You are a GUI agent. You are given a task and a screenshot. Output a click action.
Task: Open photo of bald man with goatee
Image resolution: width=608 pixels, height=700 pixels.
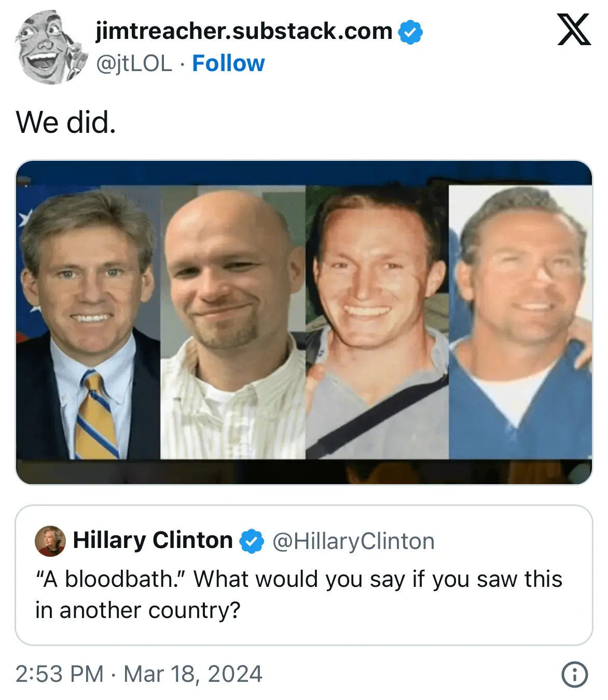pos(233,322)
